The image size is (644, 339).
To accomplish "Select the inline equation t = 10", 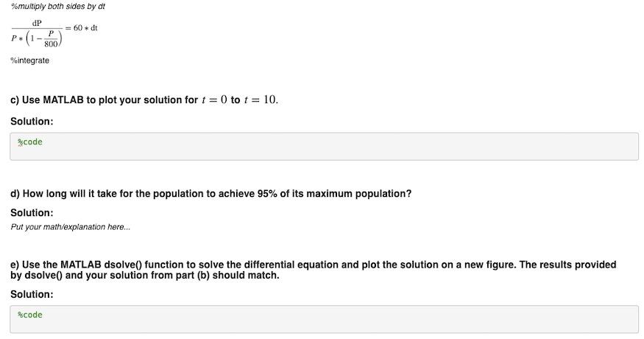I will pyautogui.click(x=261, y=100).
